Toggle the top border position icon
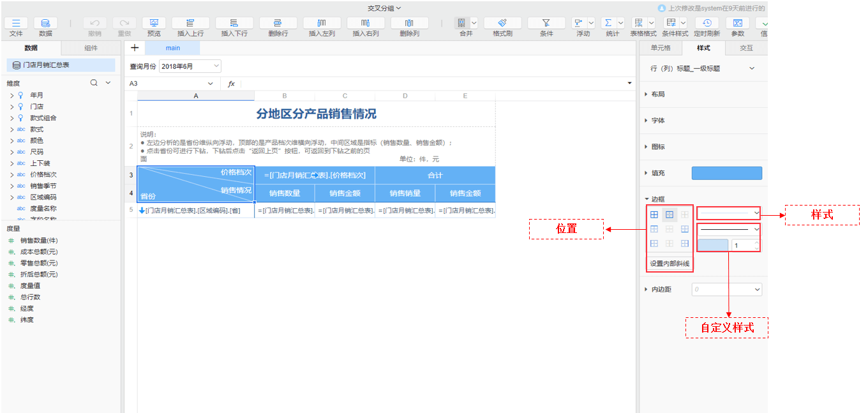This screenshot has height=413, width=868. tap(654, 229)
